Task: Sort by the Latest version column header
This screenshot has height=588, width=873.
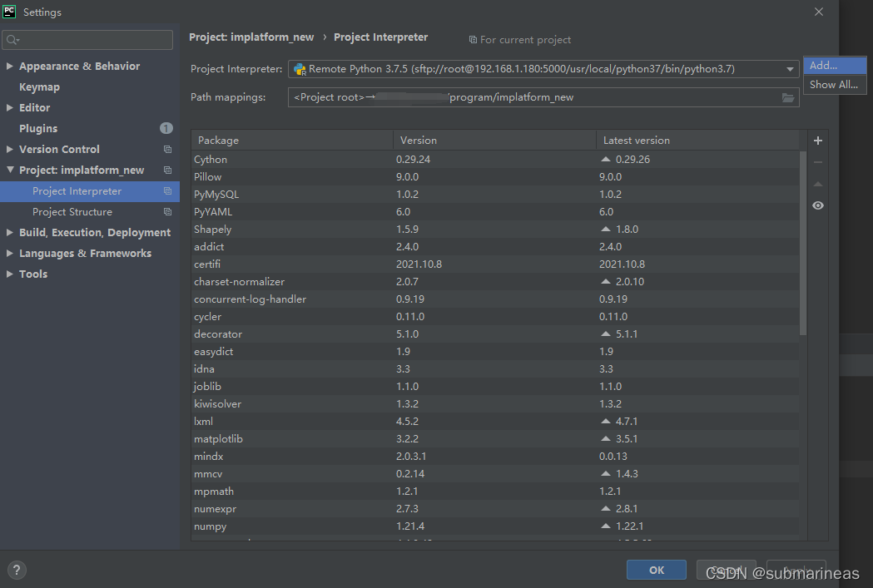Action: tap(697, 141)
